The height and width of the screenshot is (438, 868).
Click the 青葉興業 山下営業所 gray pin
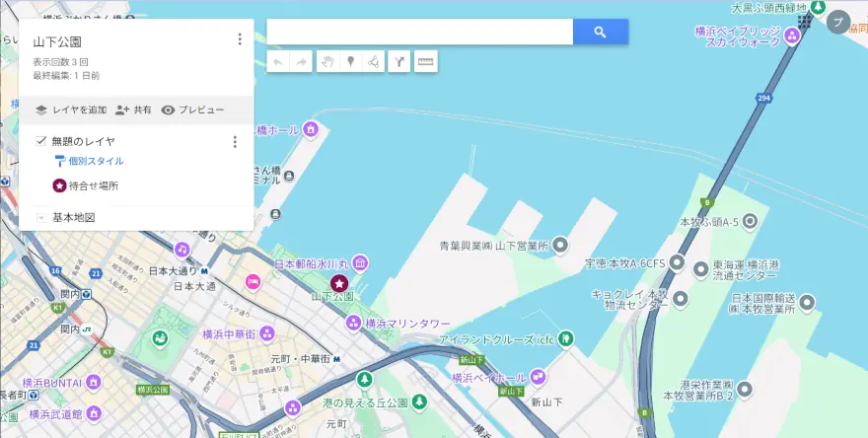pos(561,245)
